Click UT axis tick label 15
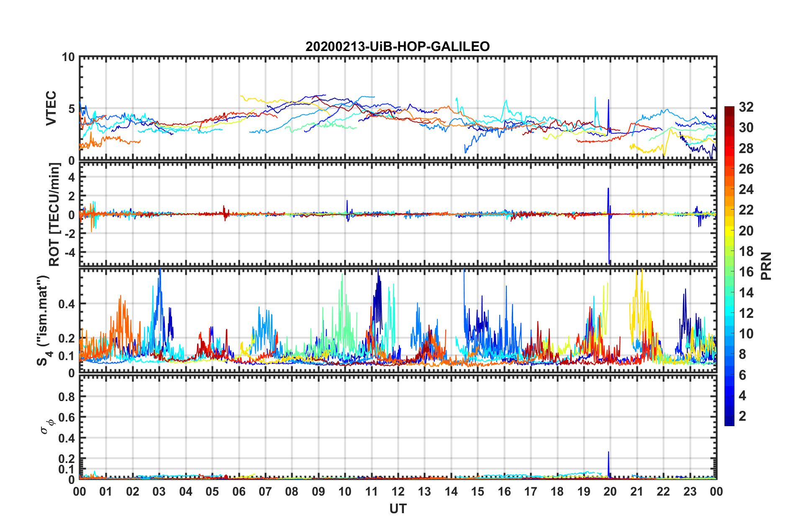Viewport: 796px width, 532px height. (478, 491)
